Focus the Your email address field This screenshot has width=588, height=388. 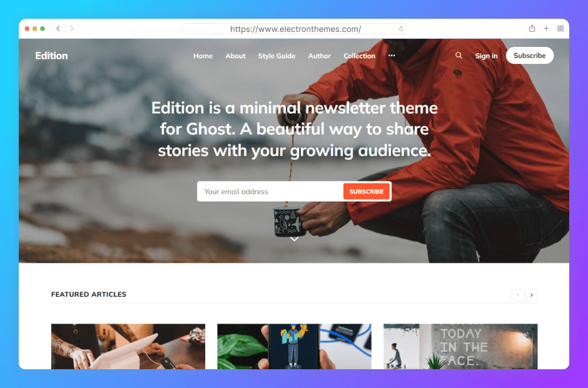(x=270, y=191)
